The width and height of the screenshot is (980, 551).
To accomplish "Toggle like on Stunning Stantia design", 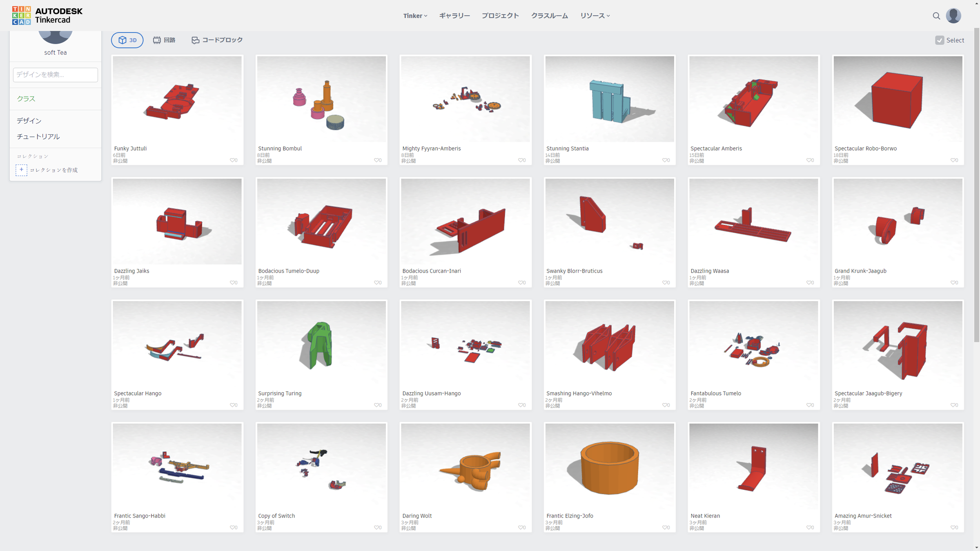I will click(665, 160).
